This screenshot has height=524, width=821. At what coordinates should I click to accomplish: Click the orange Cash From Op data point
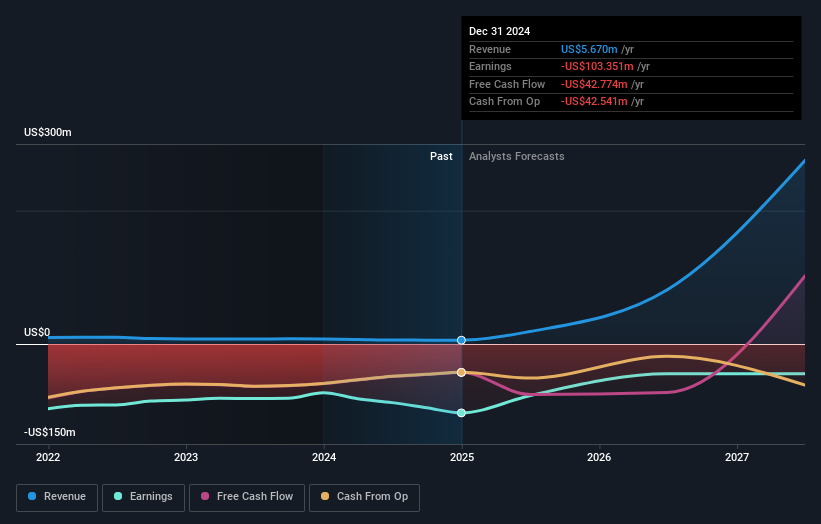pyautogui.click(x=461, y=372)
